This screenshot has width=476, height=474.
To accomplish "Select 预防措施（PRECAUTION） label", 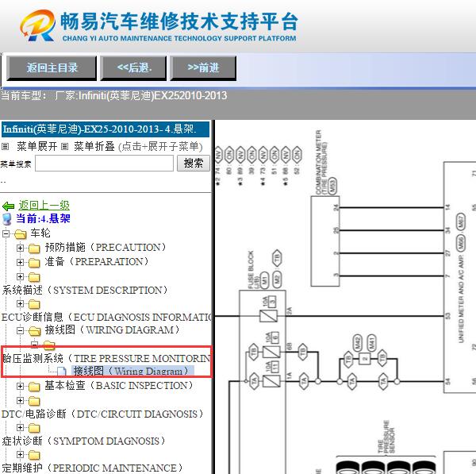I will (x=106, y=248).
